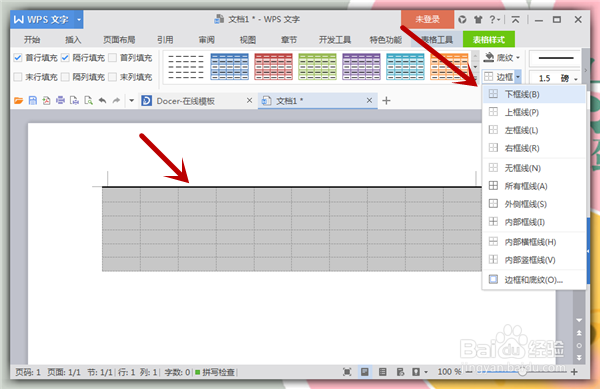Choose 所有框线(A) from border menu
The height and width of the screenshot is (389, 600).
click(x=534, y=186)
